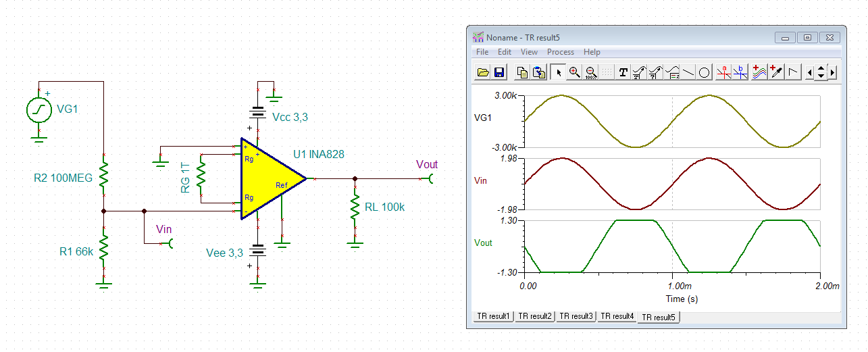Image resolution: width=868 pixels, height=352 pixels.
Task: Click the RL 100k resistor label
Action: coord(384,207)
